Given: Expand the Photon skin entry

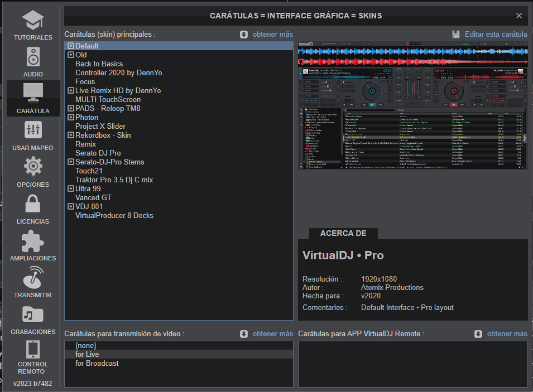Looking at the screenshot, I should (x=71, y=117).
